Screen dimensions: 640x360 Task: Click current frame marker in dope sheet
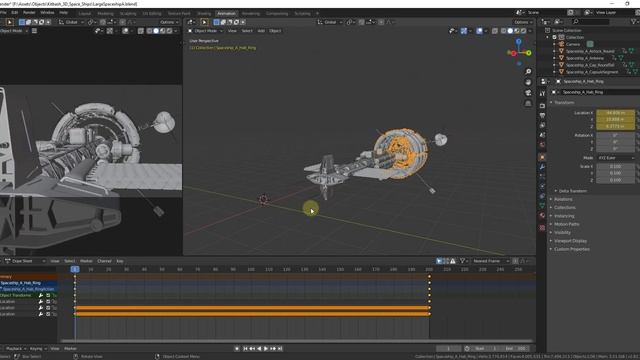[x=75, y=269]
